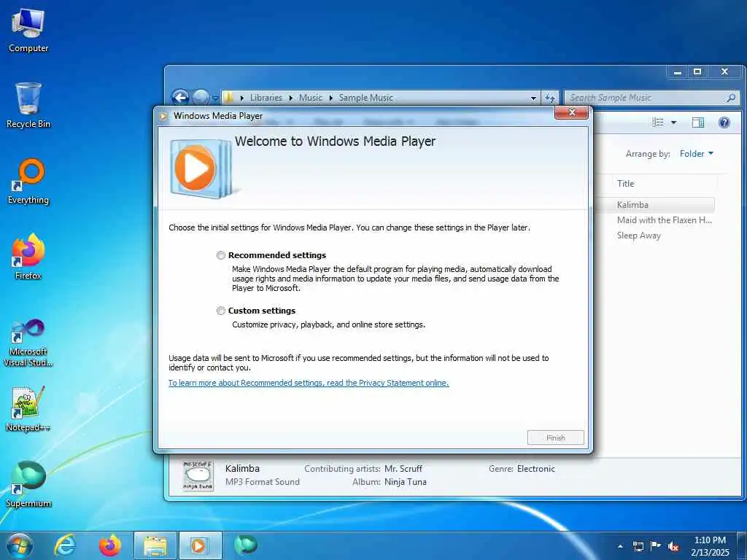Open the Arrange by Folder dropdown
This screenshot has height=560, width=747.
[697, 154]
